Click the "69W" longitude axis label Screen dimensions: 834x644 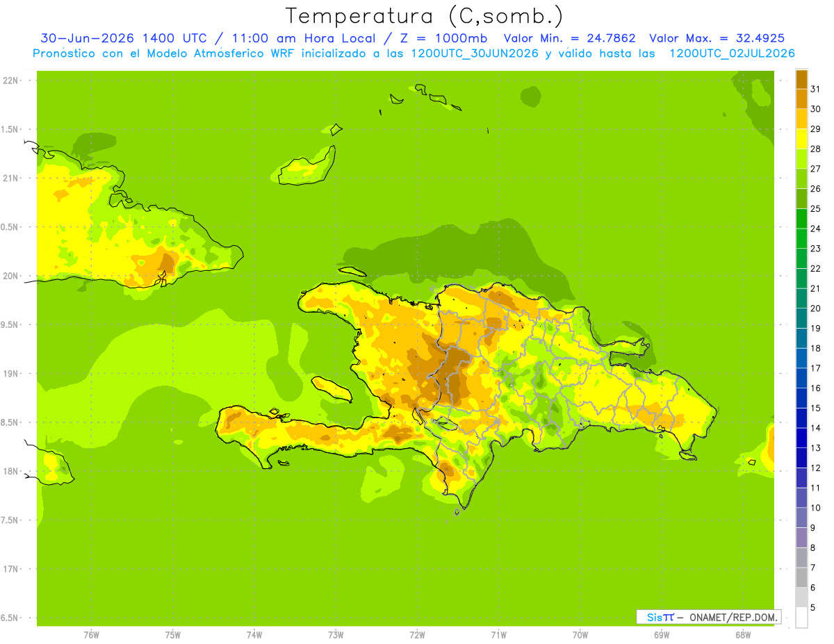click(x=662, y=635)
